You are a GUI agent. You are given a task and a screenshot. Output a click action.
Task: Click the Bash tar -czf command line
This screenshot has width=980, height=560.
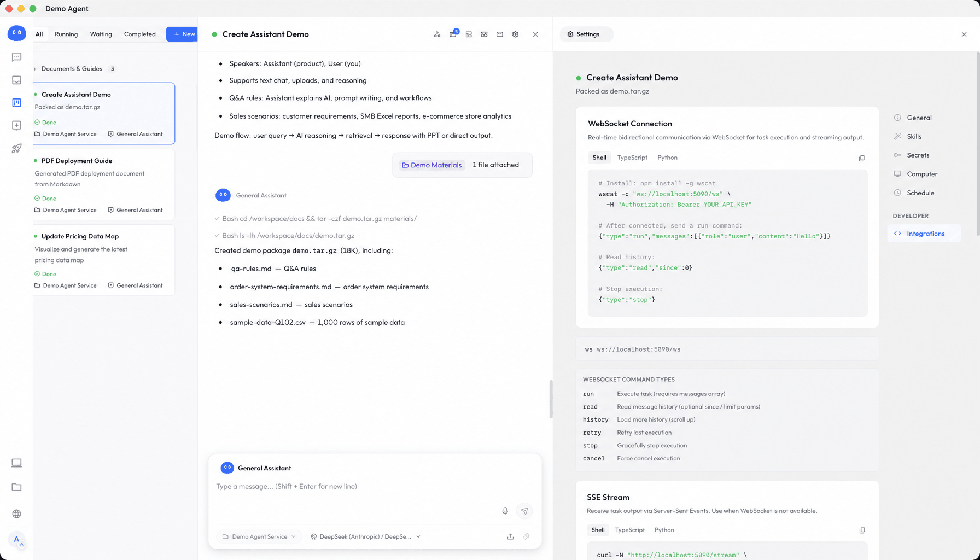316,219
